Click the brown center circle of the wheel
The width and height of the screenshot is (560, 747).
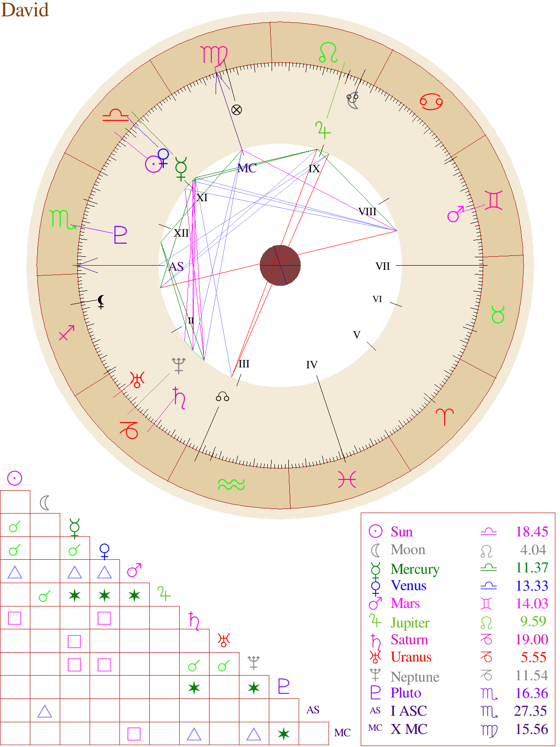coord(280,265)
